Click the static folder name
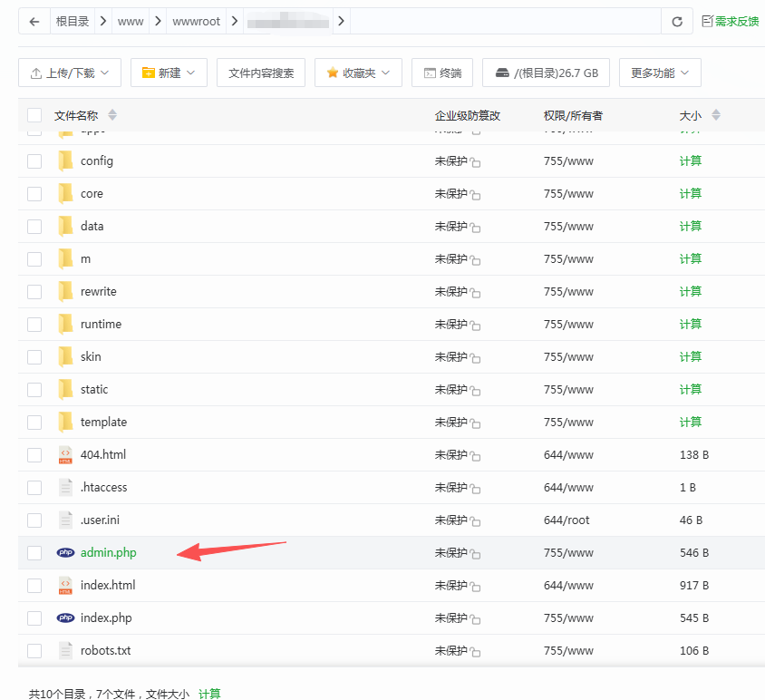Screen dimensions: 765x700 [94, 390]
